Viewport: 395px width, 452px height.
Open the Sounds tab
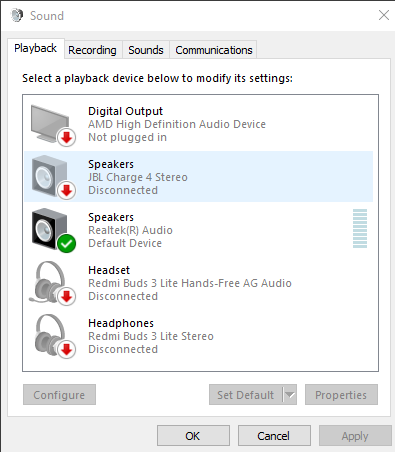[146, 50]
